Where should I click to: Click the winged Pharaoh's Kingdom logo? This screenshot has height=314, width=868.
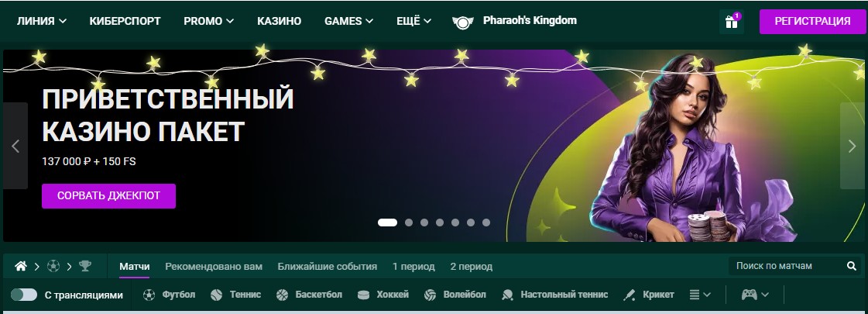463,22
